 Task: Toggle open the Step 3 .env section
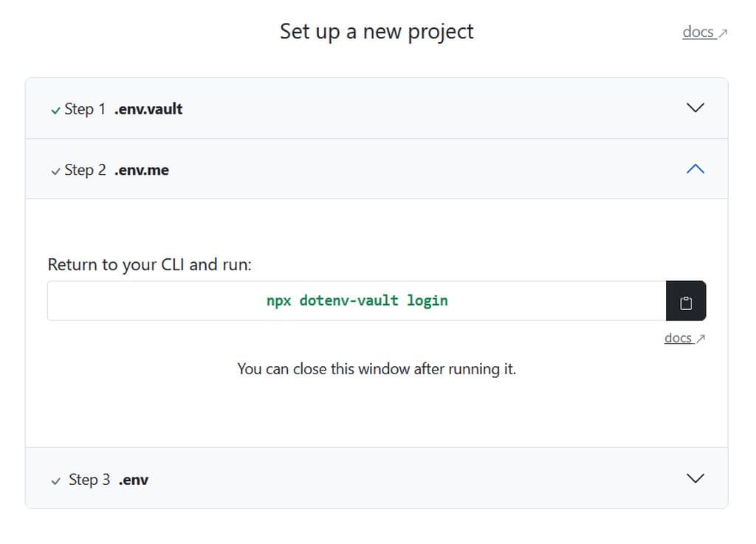pyautogui.click(x=369, y=479)
